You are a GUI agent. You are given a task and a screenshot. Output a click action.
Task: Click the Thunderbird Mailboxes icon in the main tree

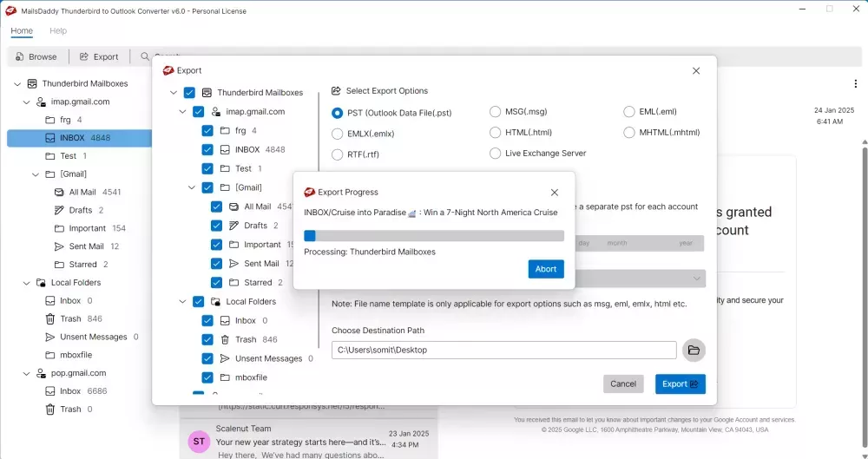point(32,83)
